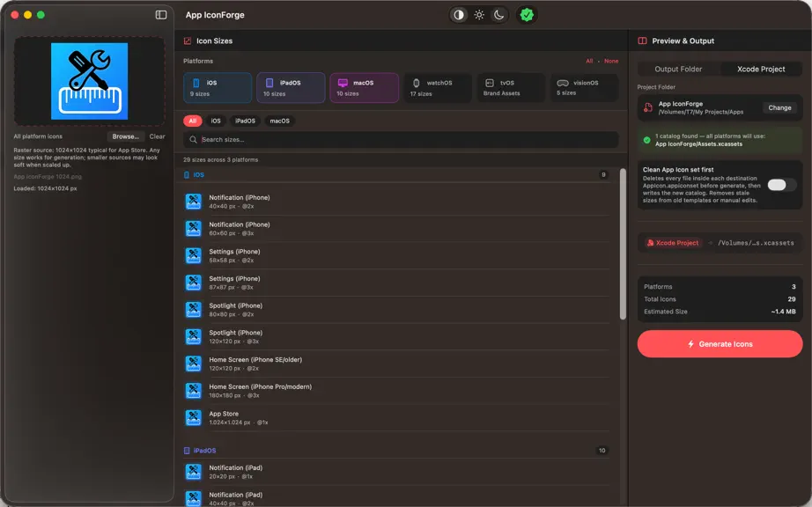The width and height of the screenshot is (812, 507).
Task: Click the Home Screen (iPhone SE/older) icon thumbnail
Action: [x=194, y=364]
